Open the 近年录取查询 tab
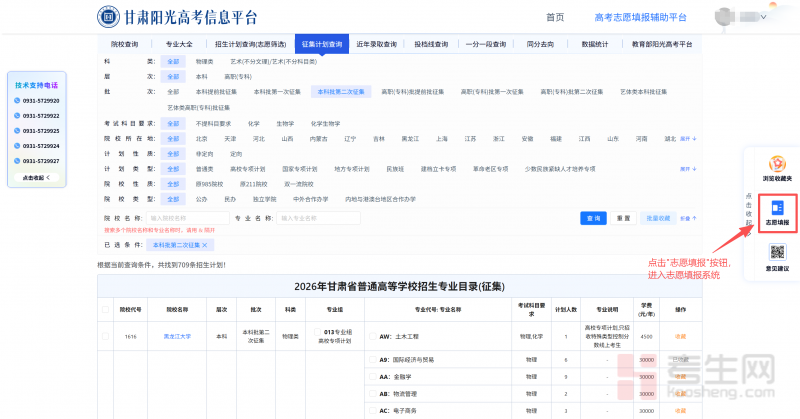This screenshot has width=800, height=419. point(377,44)
